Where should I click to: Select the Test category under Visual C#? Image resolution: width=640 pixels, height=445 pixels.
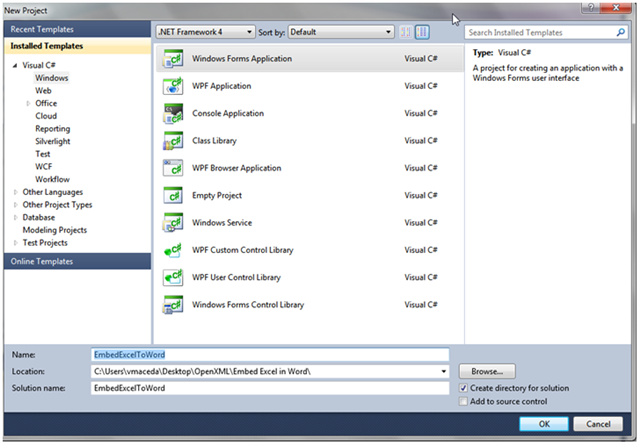click(x=42, y=154)
